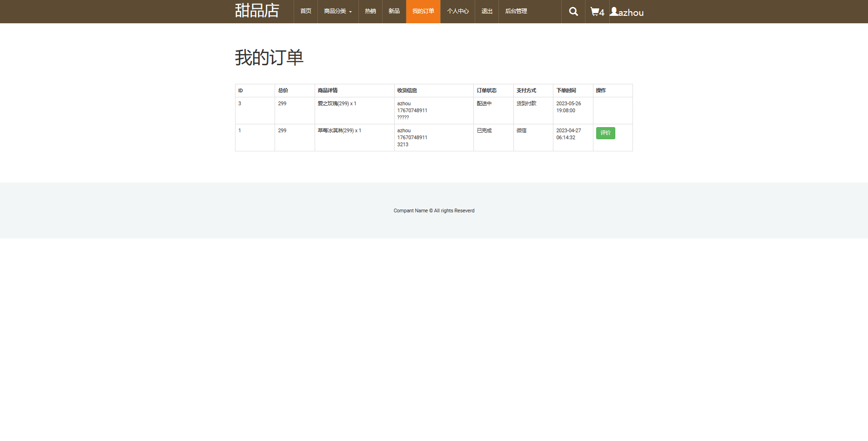The width and height of the screenshot is (868, 441).
Task: Click the 订单状态 column header
Action: [486, 90]
